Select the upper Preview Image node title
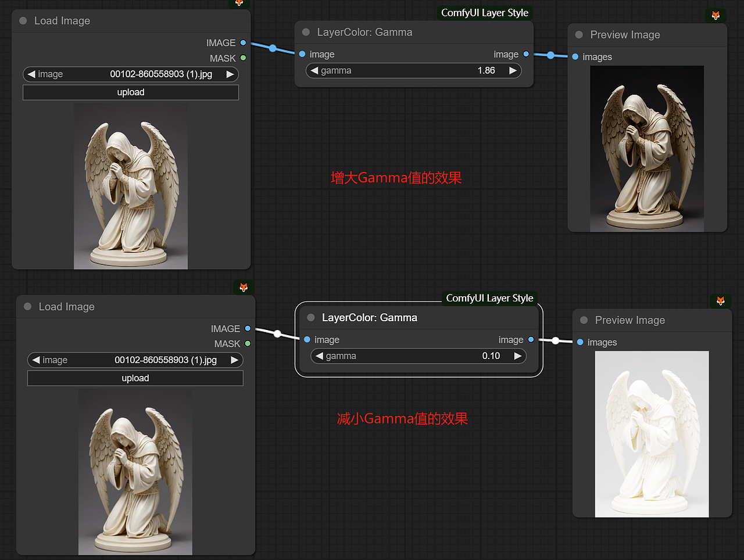The image size is (744, 560). coord(625,35)
